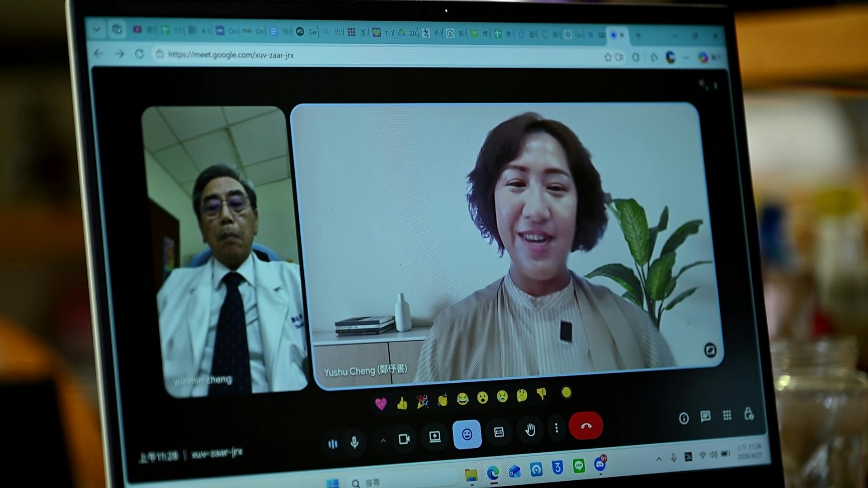Screen dimensions: 868x488
Task: Open the more options menu
Action: click(557, 427)
